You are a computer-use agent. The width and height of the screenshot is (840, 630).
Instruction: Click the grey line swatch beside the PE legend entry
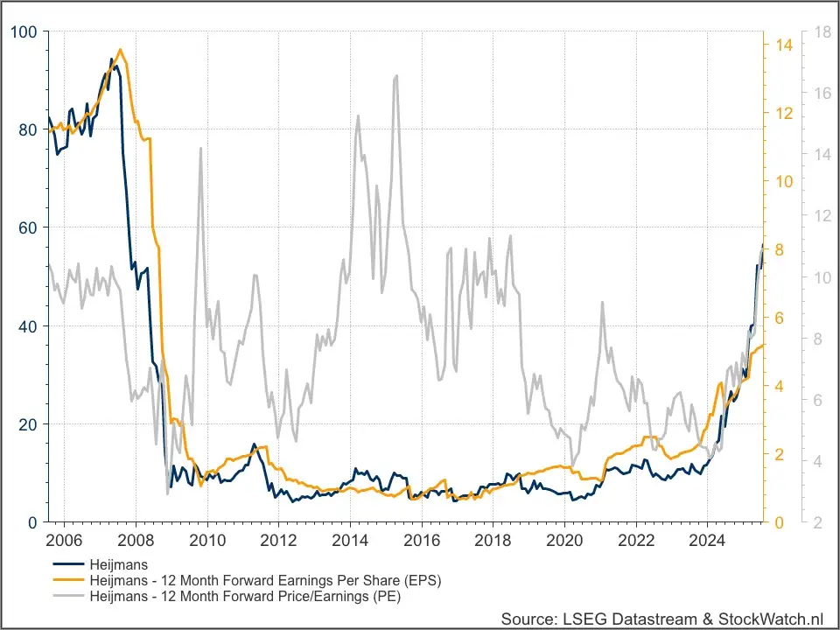pyautogui.click(x=68, y=596)
